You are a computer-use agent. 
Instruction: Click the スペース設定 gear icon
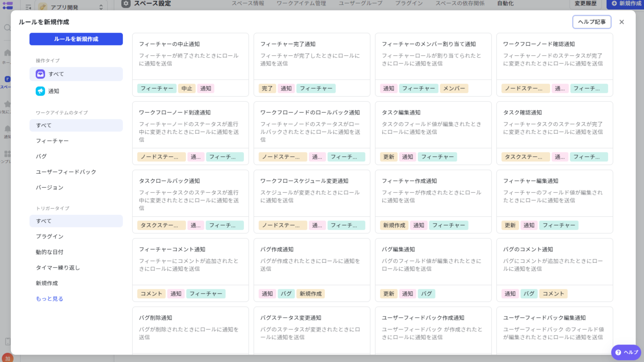125,3
